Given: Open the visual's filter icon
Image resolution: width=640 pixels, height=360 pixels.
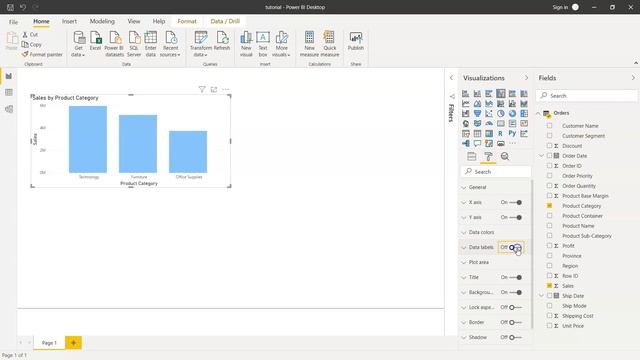Looking at the screenshot, I should (x=202, y=89).
